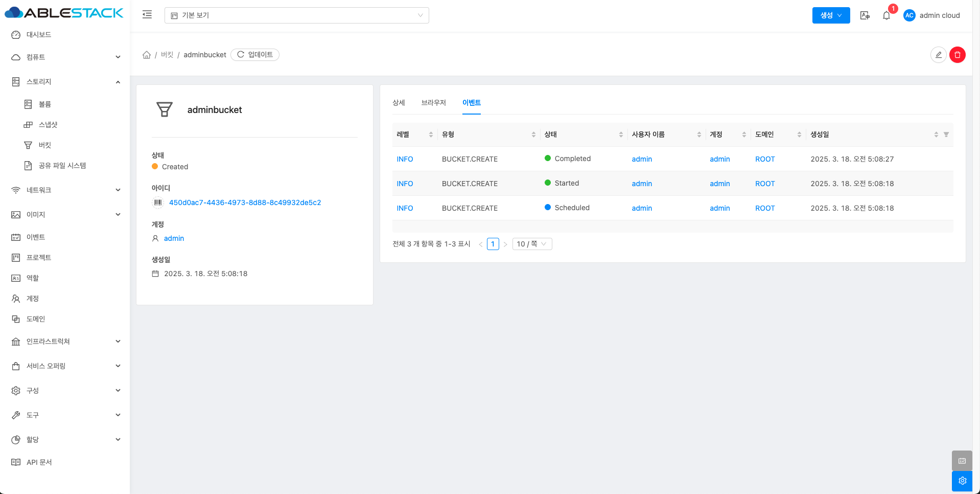The width and height of the screenshot is (980, 494).
Task: Open the language translation icon
Action: (865, 15)
